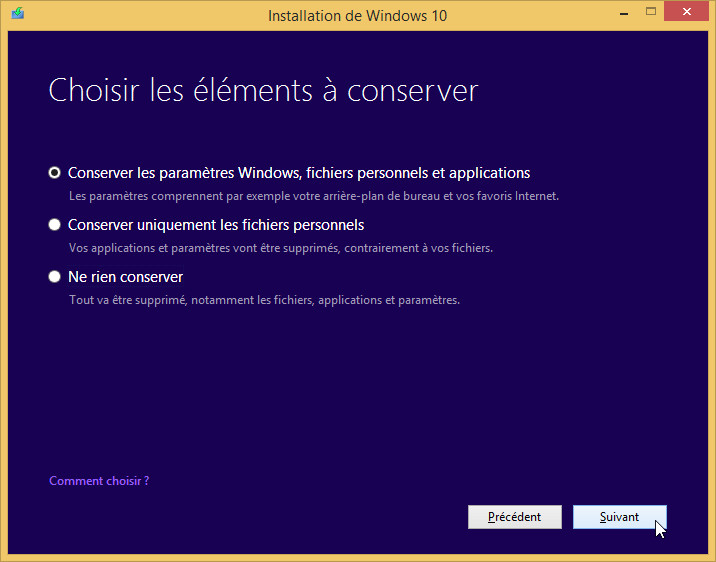The width and height of the screenshot is (716, 562).
Task: Minimize the Installation de Windows 10 window
Action: point(624,14)
